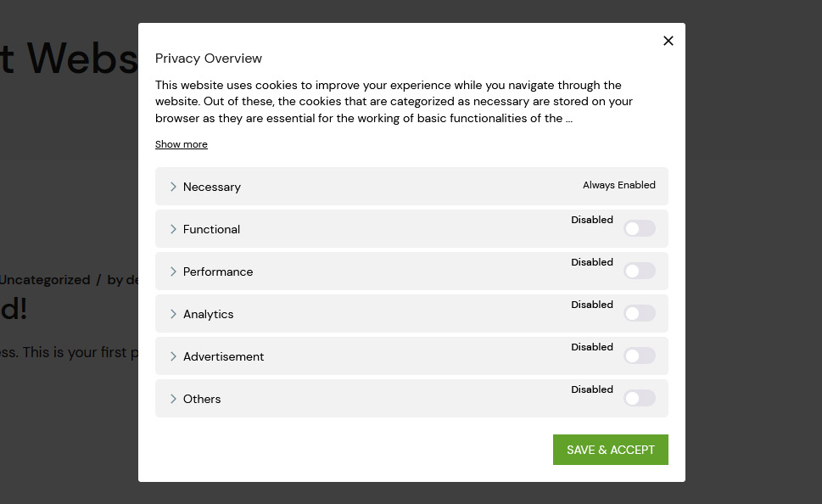Turn on the Advertisement cookies switch
Screen dimensions: 822x504
[x=640, y=356]
